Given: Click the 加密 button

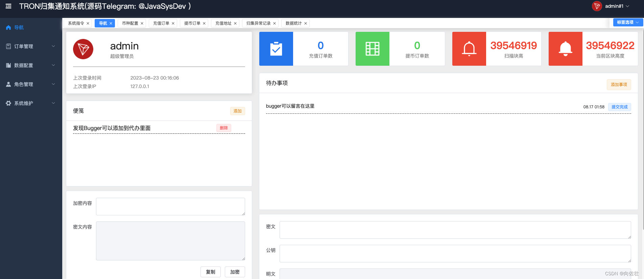Looking at the screenshot, I should pyautogui.click(x=235, y=272).
